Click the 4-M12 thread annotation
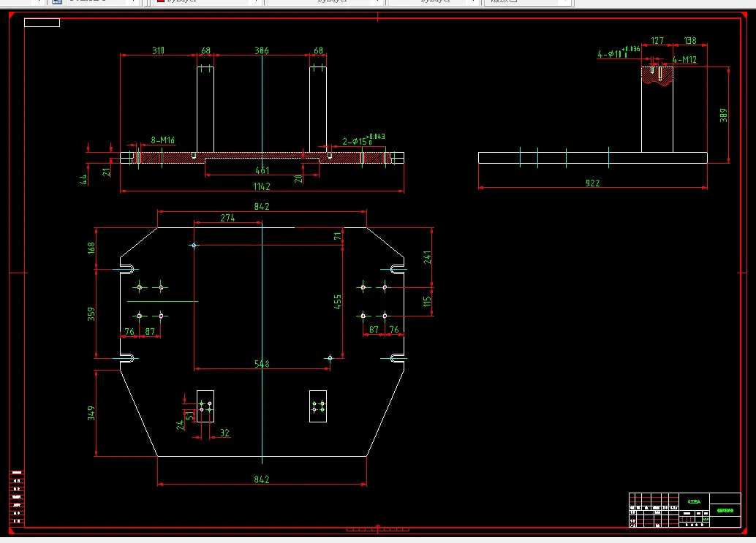This screenshot has width=756, height=543. click(x=684, y=59)
